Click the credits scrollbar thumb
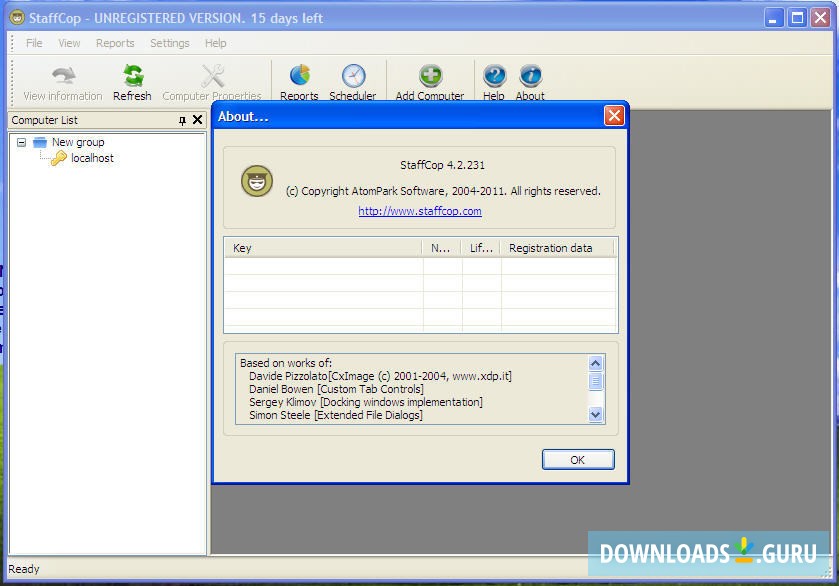Viewport: 839px width, 586px height. coord(596,380)
